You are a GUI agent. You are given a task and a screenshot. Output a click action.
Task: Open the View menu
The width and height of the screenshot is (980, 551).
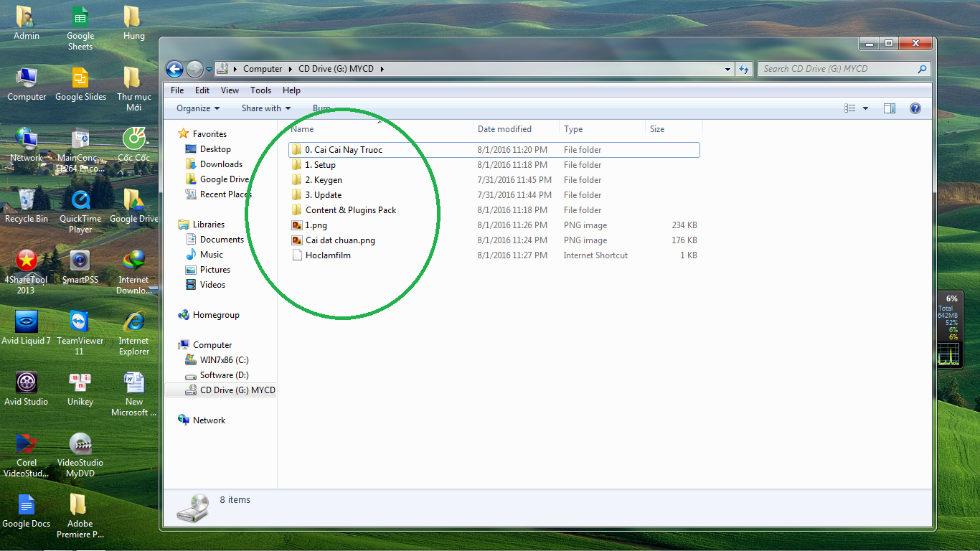230,90
